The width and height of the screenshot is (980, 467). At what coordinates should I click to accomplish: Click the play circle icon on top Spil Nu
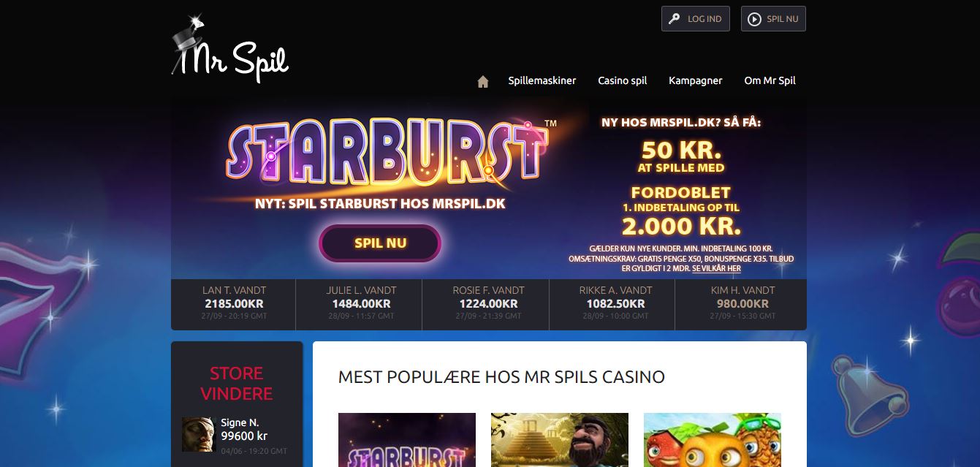[x=754, y=19]
